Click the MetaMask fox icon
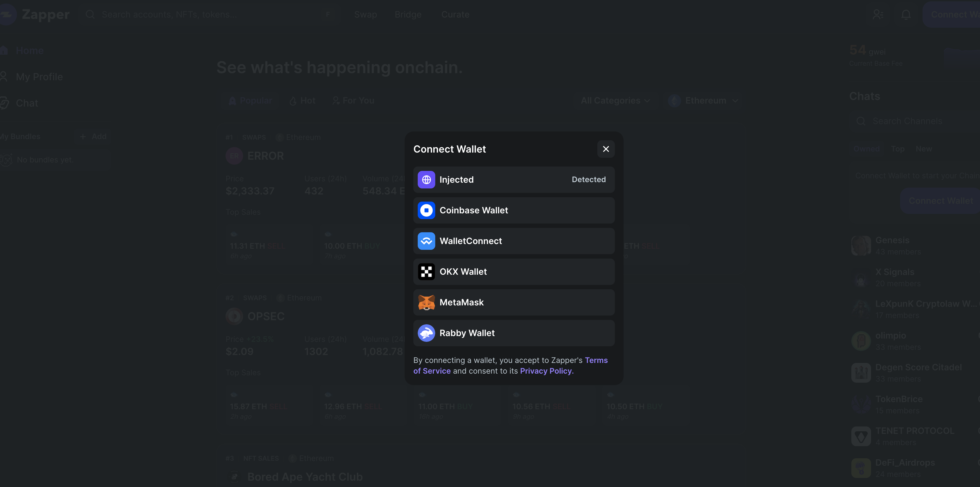This screenshot has height=487, width=980. click(x=426, y=302)
